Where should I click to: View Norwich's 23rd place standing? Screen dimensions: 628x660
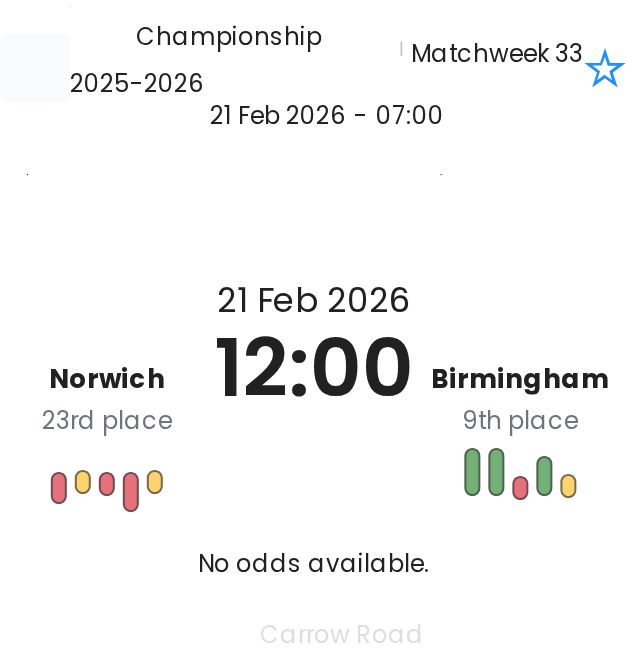point(107,421)
